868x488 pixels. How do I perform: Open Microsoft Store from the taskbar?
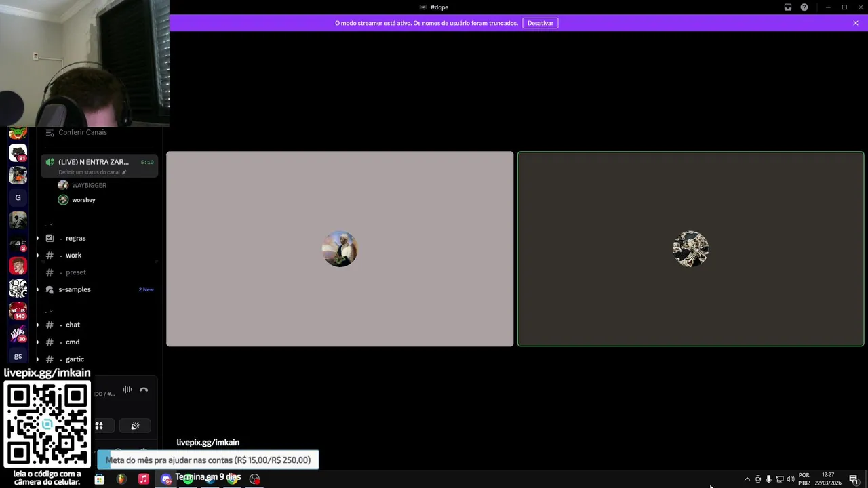tap(100, 479)
